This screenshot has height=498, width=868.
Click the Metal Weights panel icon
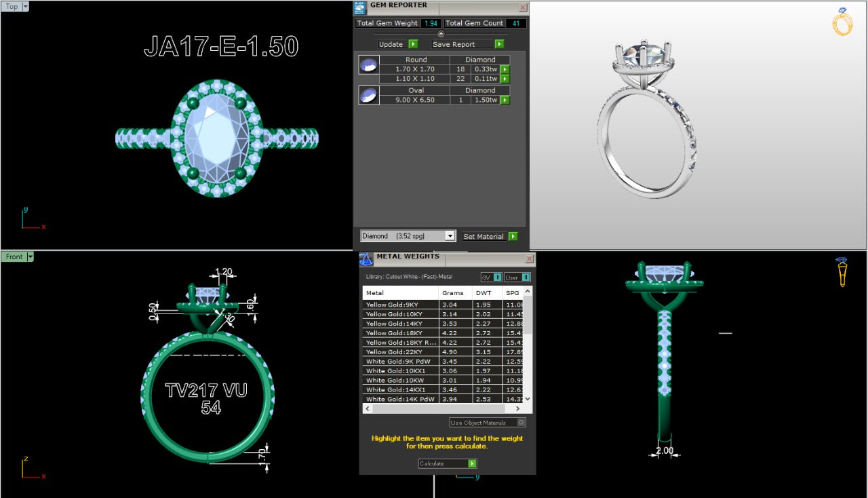click(366, 258)
